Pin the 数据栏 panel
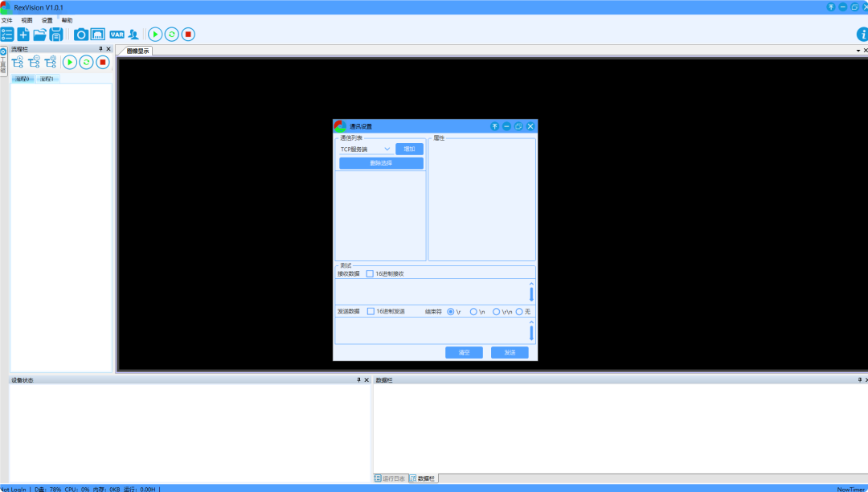The image size is (868, 492). 860,380
